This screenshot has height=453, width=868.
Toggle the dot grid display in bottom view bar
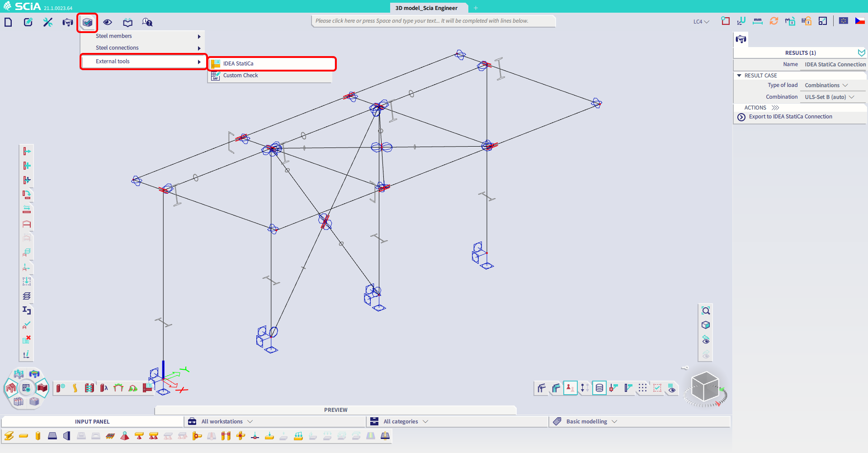pyautogui.click(x=642, y=388)
